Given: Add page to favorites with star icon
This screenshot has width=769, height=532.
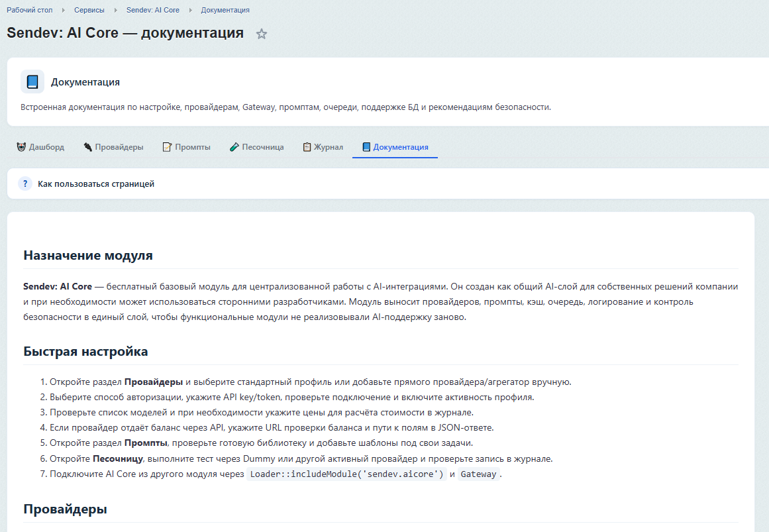Looking at the screenshot, I should coord(262,34).
